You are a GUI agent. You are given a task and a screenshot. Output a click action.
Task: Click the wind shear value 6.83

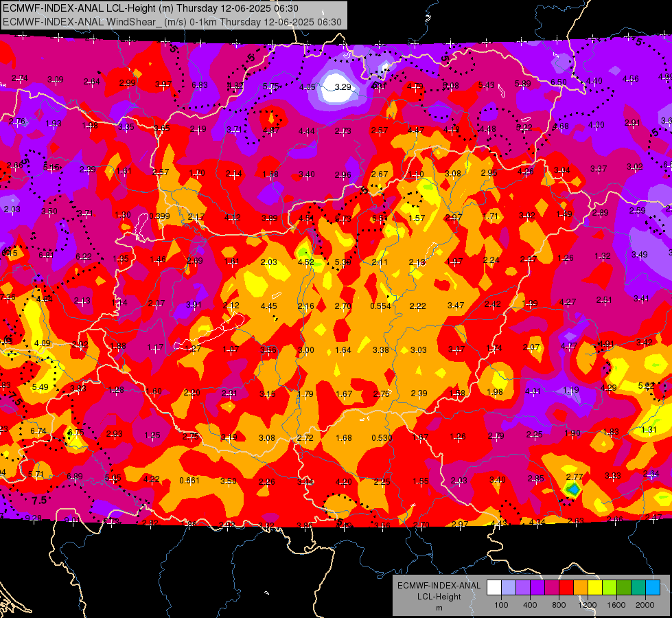pyautogui.click(x=200, y=85)
